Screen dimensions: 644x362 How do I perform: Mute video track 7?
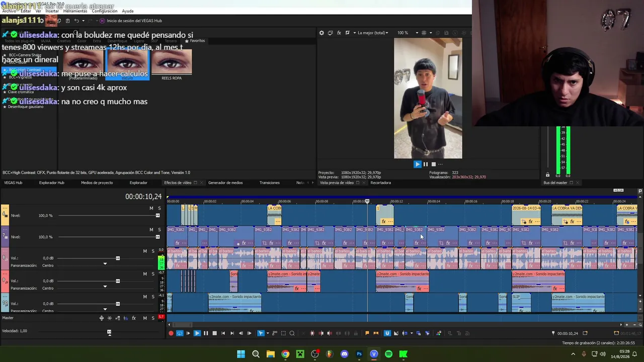[151, 230]
